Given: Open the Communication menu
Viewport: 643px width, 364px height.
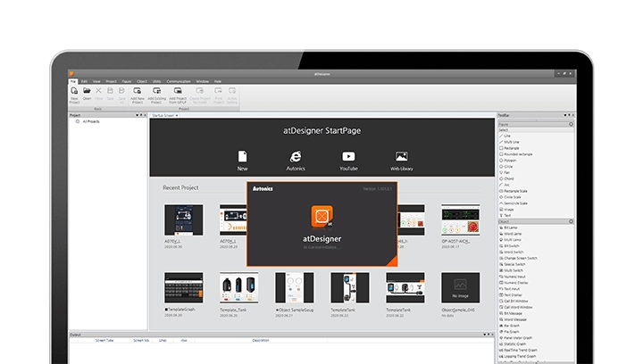Looking at the screenshot, I should [x=179, y=80].
